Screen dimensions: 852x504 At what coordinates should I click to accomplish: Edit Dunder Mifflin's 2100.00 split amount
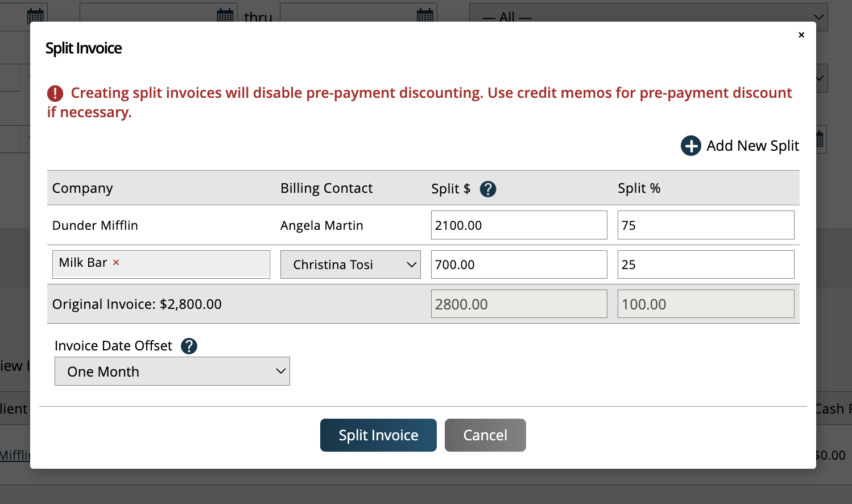(x=518, y=225)
